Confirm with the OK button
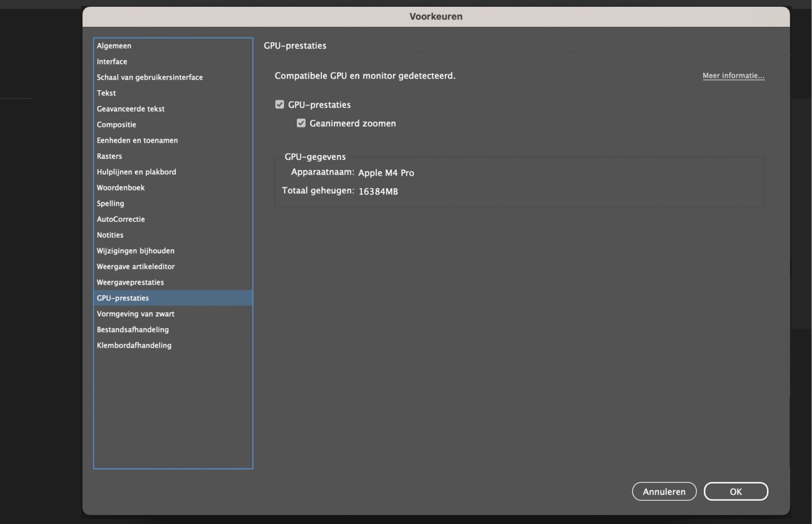Screen dimensions: 812x524 click(x=735, y=491)
